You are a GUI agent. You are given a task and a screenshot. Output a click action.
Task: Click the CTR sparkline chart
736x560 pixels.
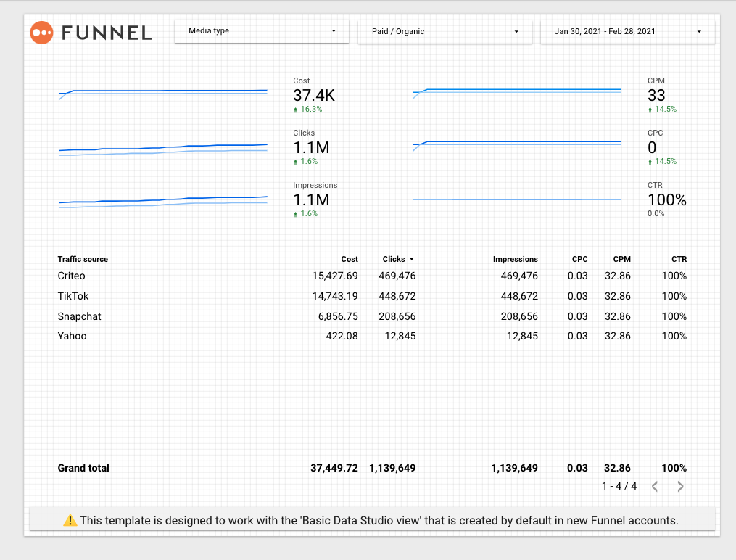517,199
